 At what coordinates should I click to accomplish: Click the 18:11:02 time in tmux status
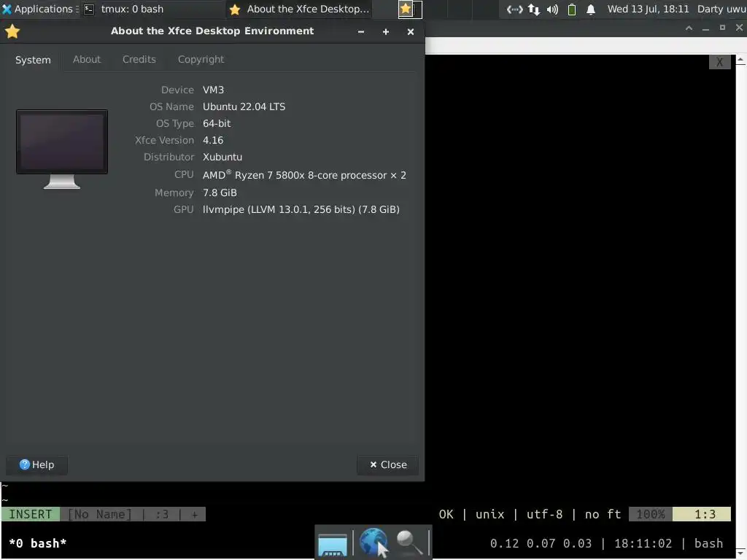pyautogui.click(x=643, y=543)
